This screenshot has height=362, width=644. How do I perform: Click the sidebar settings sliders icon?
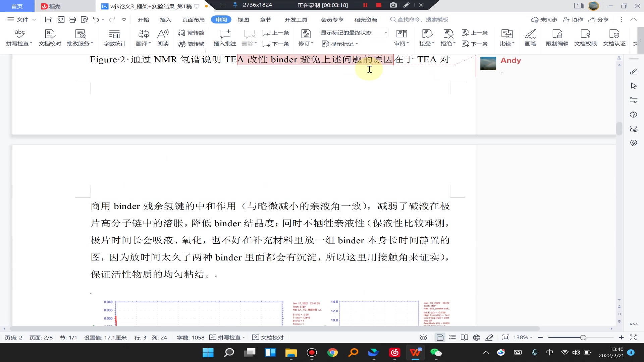(x=634, y=100)
